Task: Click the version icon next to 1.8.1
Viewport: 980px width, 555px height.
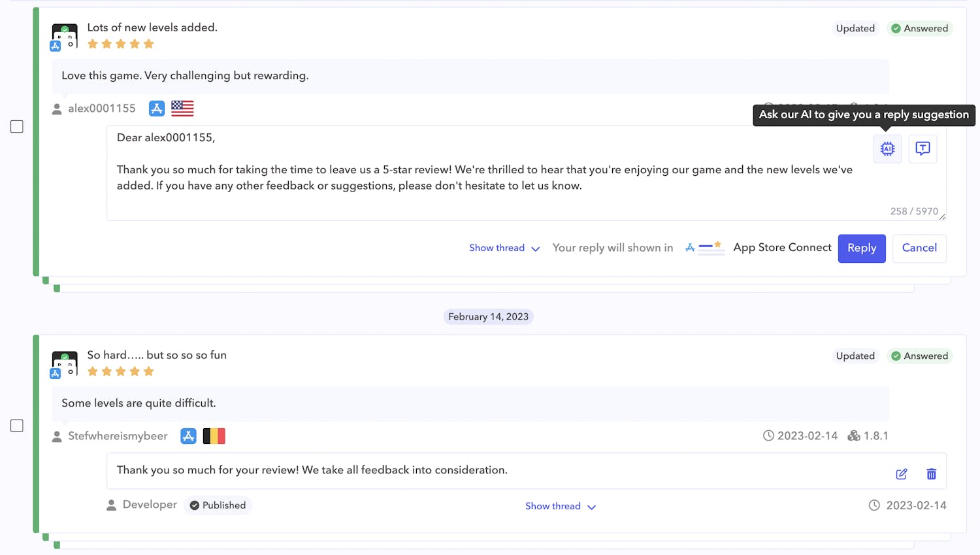Action: coord(854,435)
